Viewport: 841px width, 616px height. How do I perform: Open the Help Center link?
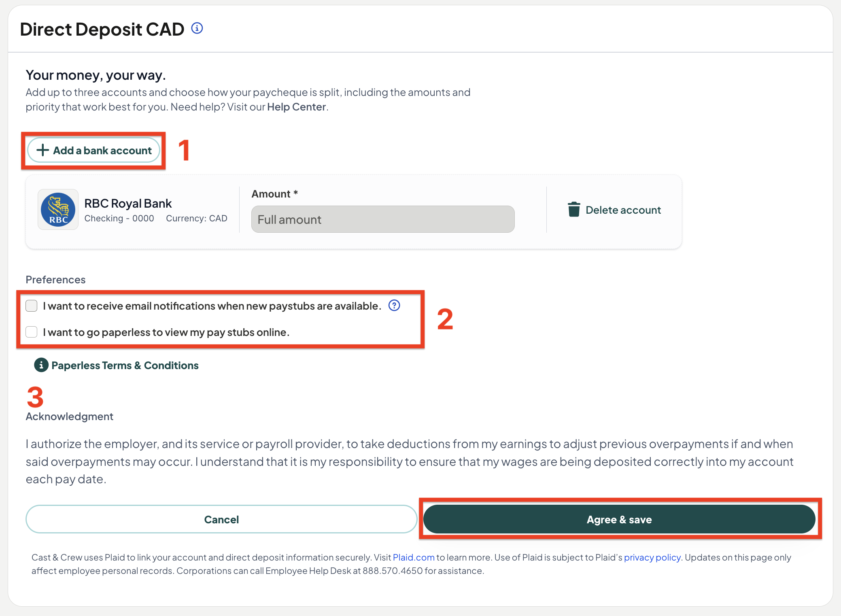pos(296,107)
